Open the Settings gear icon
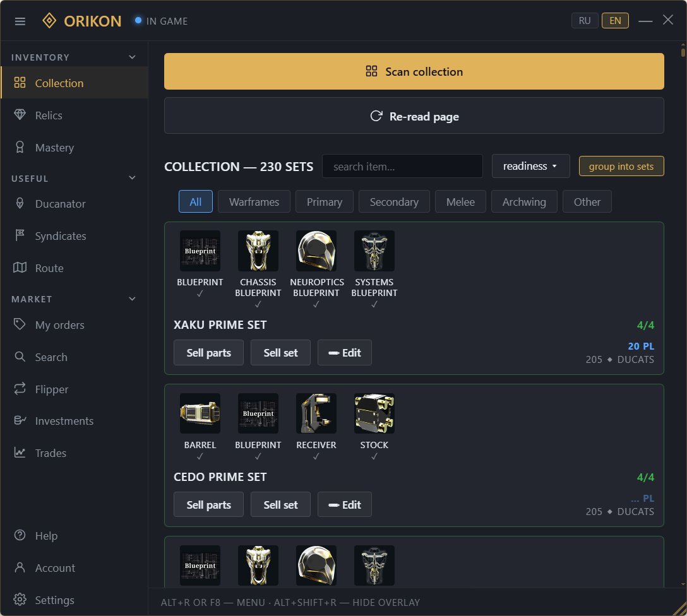The height and width of the screenshot is (616, 687). 20,600
